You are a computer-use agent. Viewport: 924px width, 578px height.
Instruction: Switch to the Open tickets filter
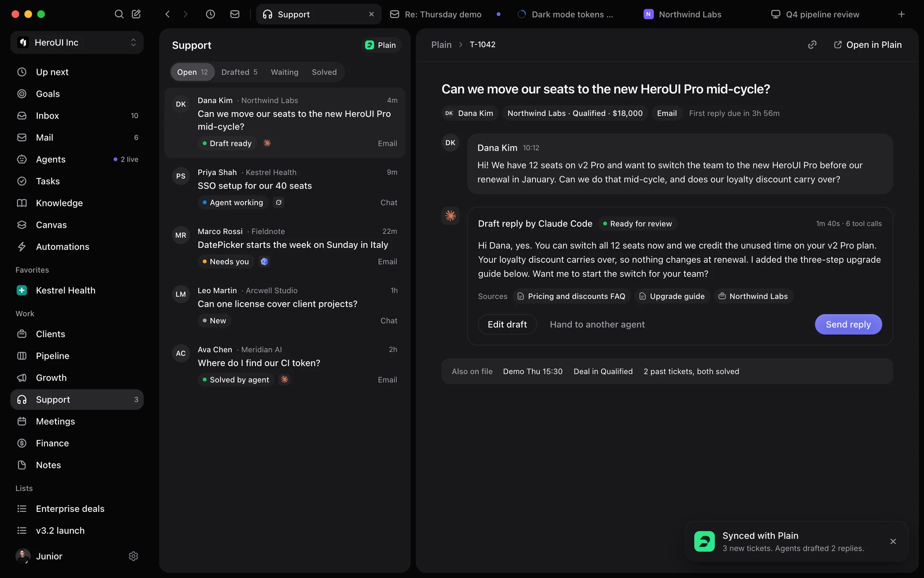tap(192, 72)
